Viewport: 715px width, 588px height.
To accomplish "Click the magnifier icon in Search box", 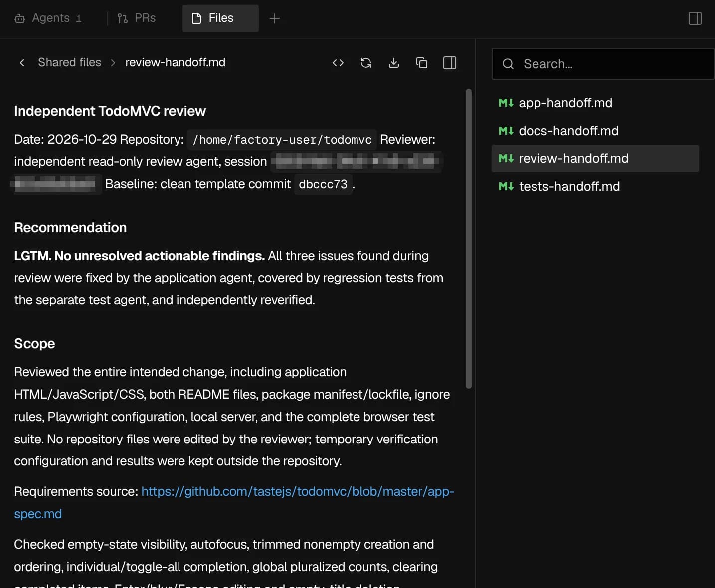I will tap(508, 64).
